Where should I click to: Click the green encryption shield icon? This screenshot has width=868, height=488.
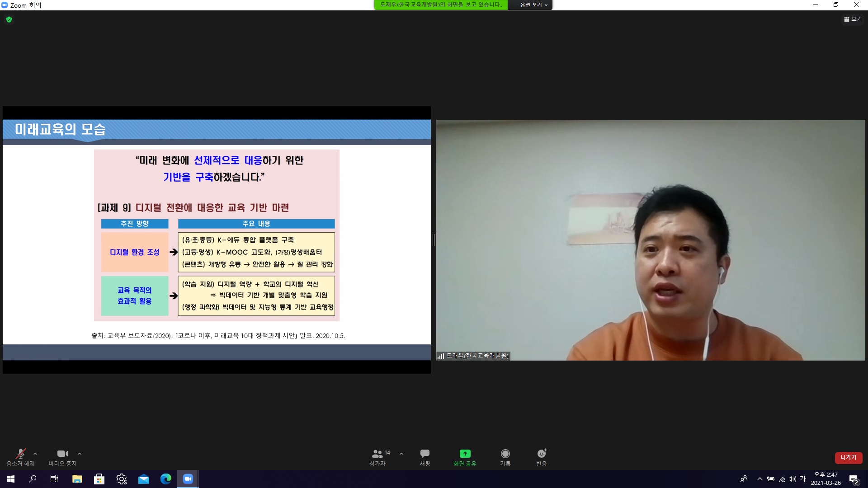[x=9, y=19]
